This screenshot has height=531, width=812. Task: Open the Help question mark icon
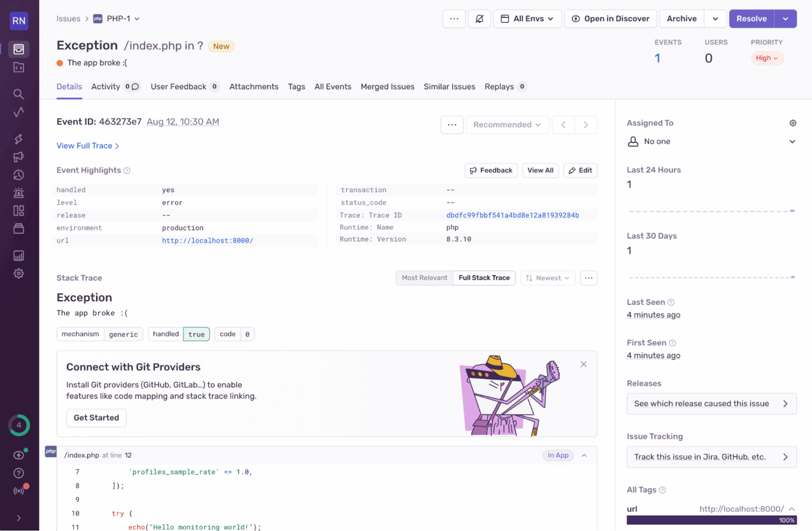pos(19,473)
